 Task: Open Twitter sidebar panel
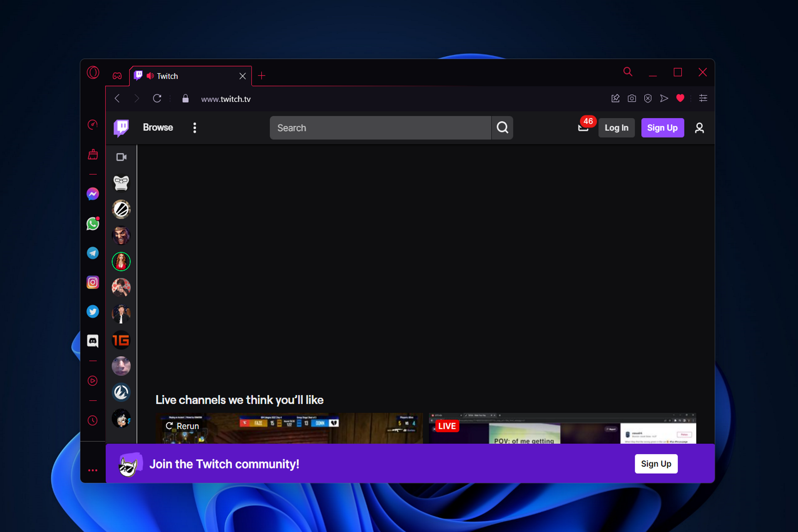93,312
